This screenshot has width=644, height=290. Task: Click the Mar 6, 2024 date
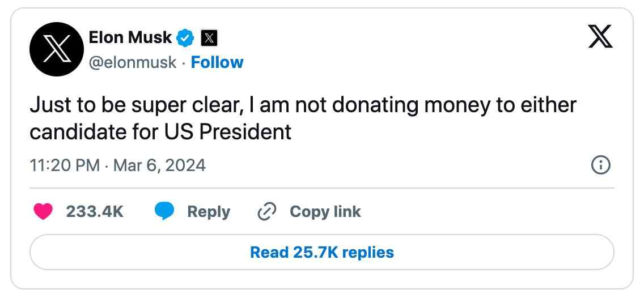[159, 165]
